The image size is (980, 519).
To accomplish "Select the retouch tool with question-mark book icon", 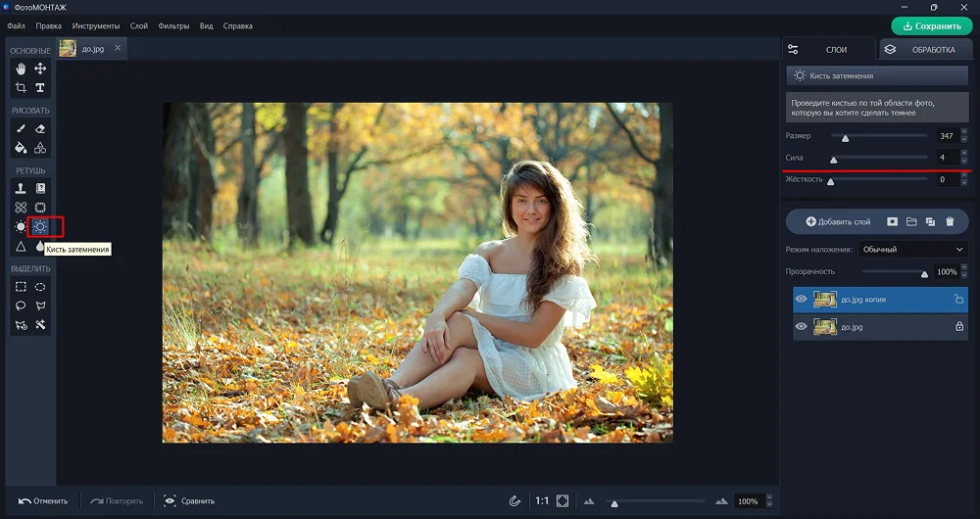I will (40, 188).
